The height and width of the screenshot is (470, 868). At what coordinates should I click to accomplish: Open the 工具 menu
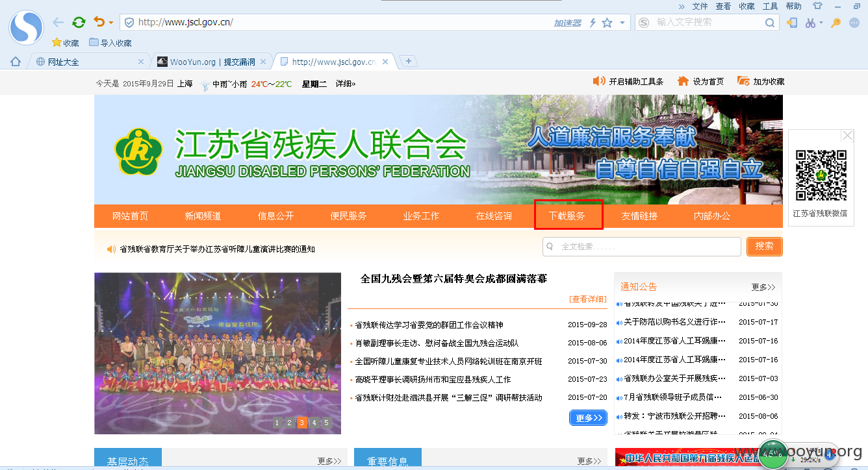click(x=770, y=6)
